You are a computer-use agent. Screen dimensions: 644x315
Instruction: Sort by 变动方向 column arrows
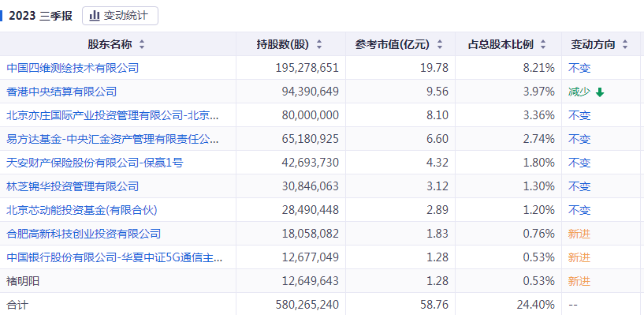pyautogui.click(x=625, y=45)
